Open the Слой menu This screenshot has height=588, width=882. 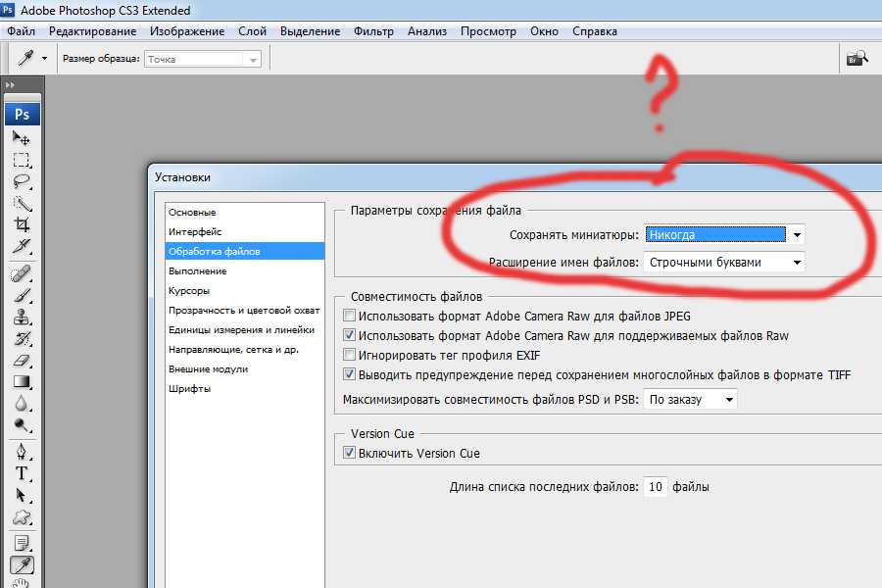253,31
